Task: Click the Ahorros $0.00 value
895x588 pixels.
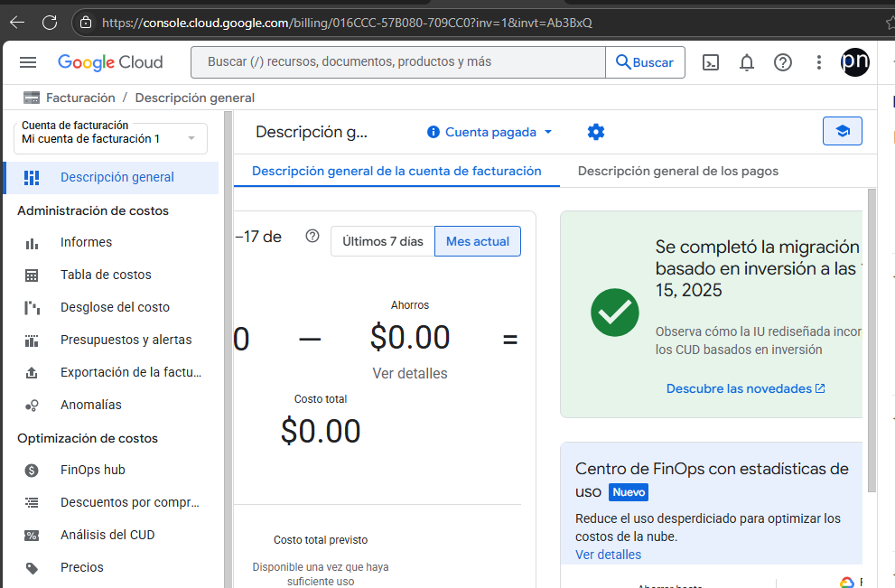Action: (410, 337)
